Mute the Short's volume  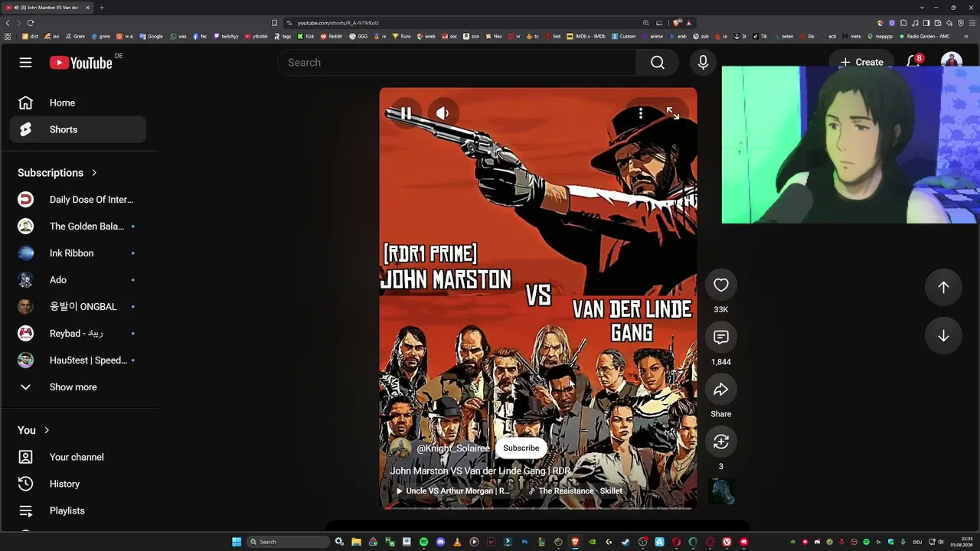(x=443, y=113)
